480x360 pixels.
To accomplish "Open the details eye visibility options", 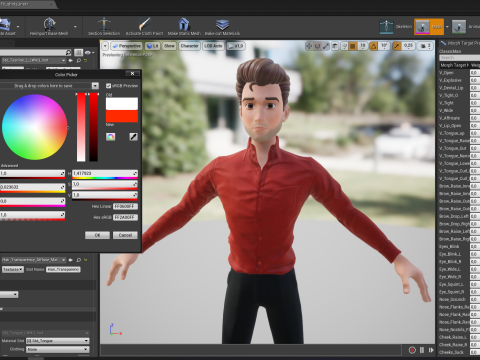I will [x=89, y=53].
